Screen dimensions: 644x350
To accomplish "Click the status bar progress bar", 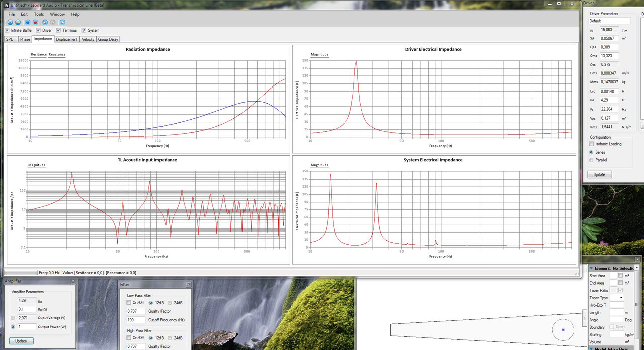I will coord(20,273).
